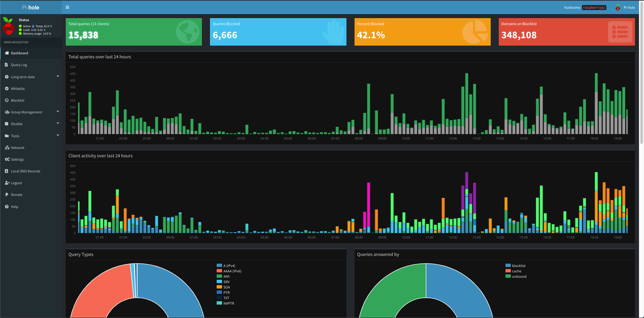Image resolution: width=644 pixels, height=318 pixels.
Task: Click the Dashboard home icon
Action: (7, 53)
